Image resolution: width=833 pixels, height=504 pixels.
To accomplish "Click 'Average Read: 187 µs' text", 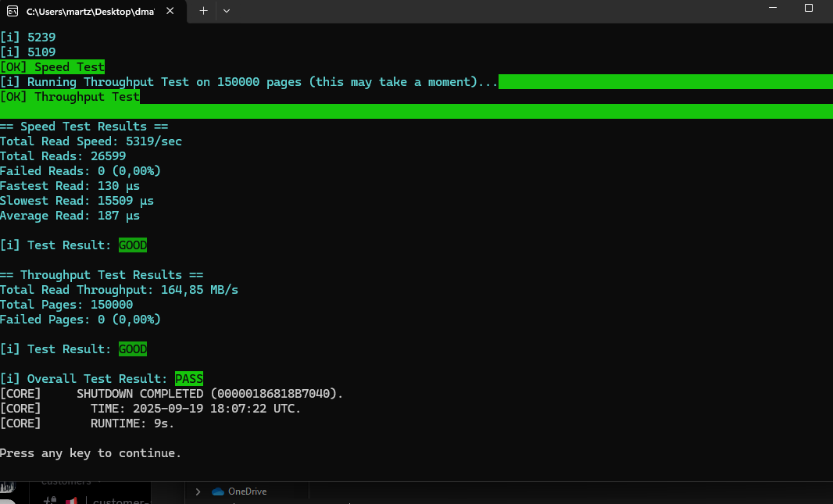I will [x=70, y=216].
